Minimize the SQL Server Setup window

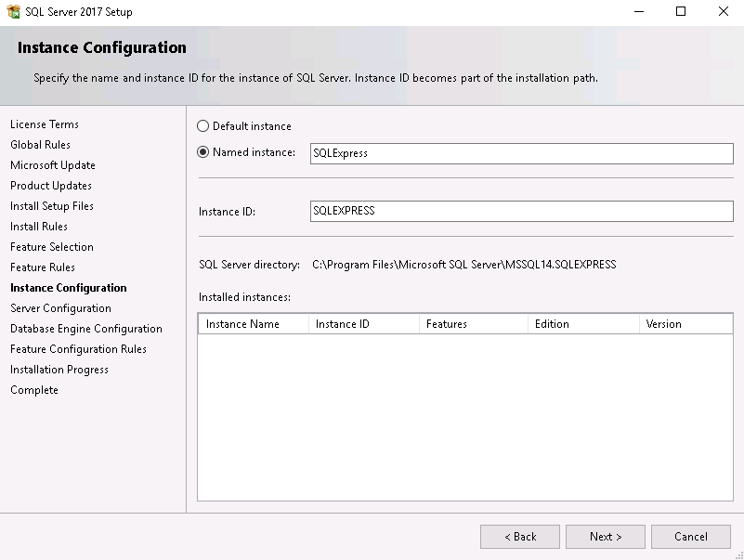(x=639, y=11)
